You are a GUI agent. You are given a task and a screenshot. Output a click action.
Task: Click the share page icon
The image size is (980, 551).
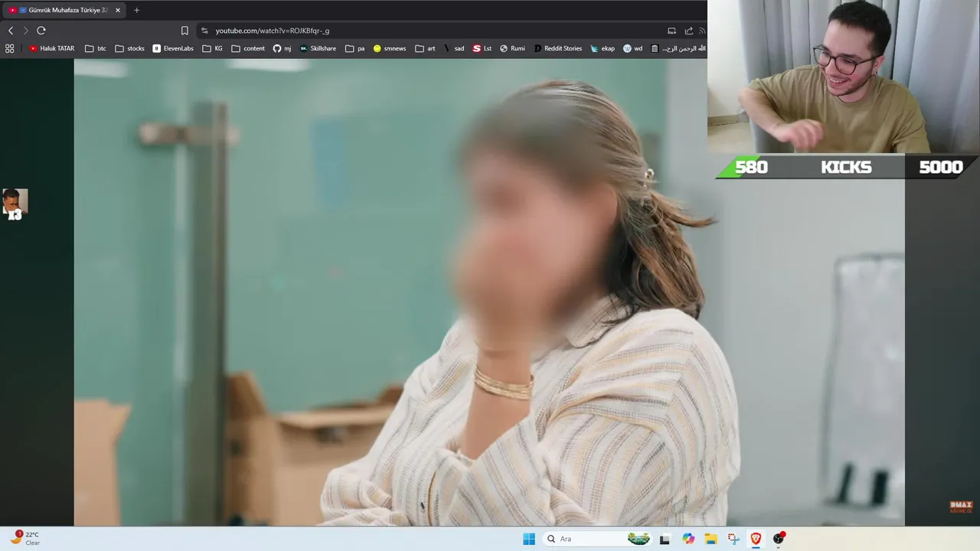point(688,31)
